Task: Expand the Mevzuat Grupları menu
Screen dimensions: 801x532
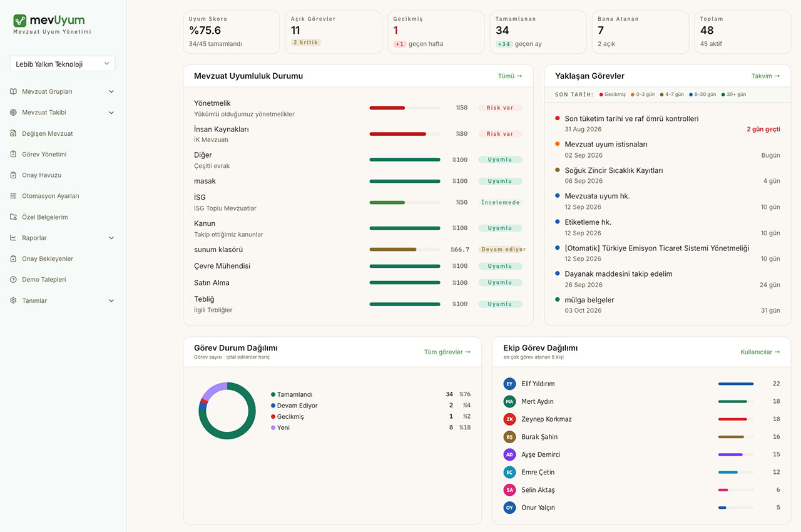Action: [x=63, y=91]
